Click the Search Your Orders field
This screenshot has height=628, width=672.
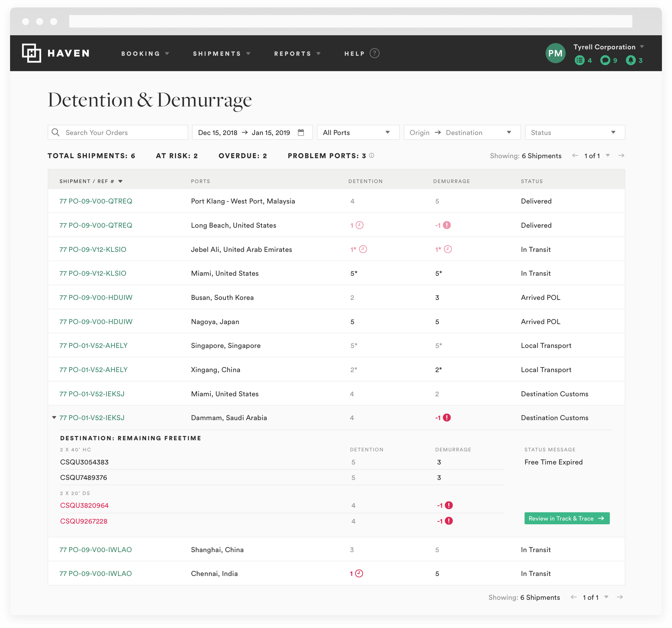(x=118, y=132)
